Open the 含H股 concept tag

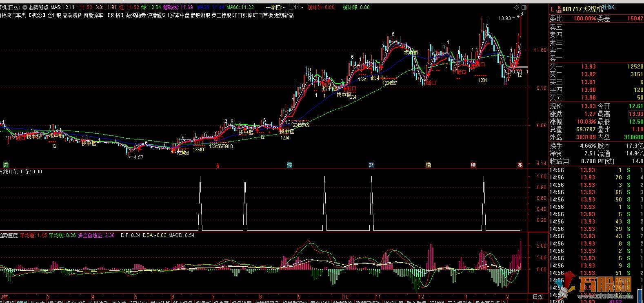pyautogui.click(x=54, y=15)
